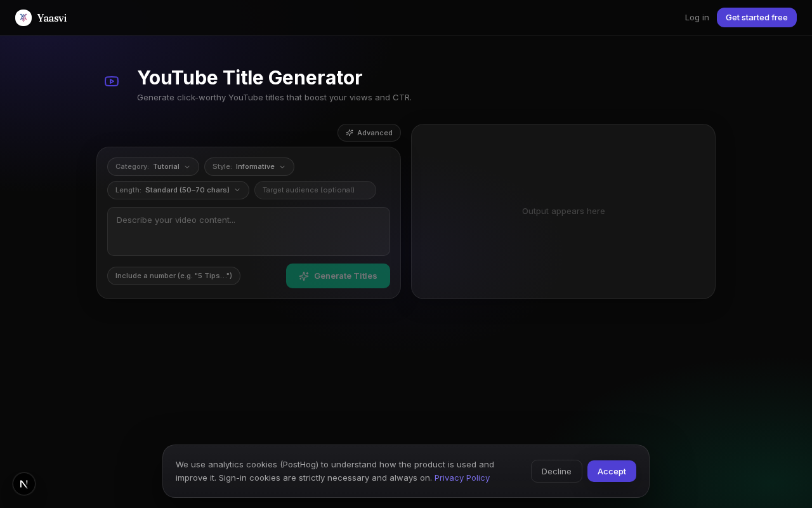Click the YouTube play icon beside the title
This screenshot has height=508, width=812.
tap(112, 81)
